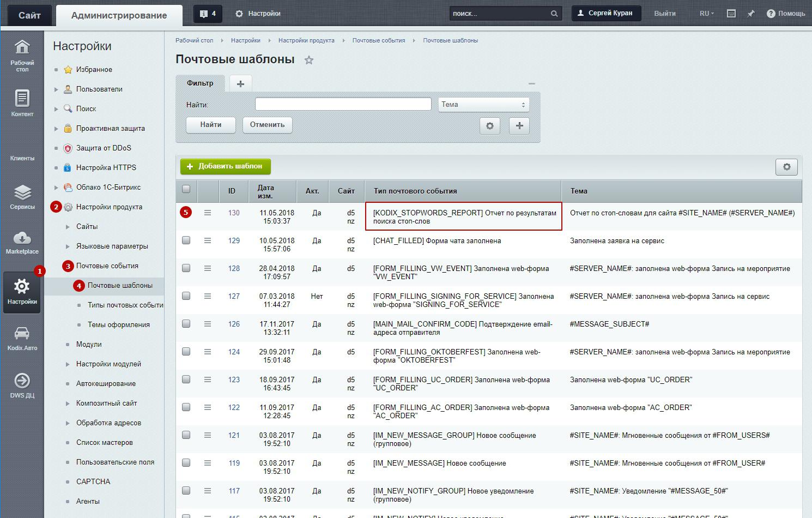Select the Фильтр tab

[x=200, y=83]
